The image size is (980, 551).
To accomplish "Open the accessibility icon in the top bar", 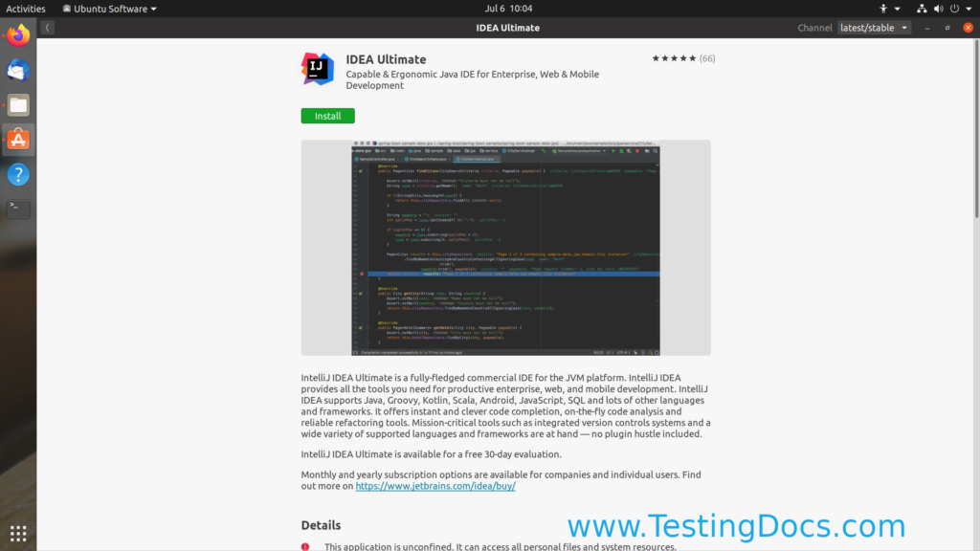I will (x=884, y=8).
